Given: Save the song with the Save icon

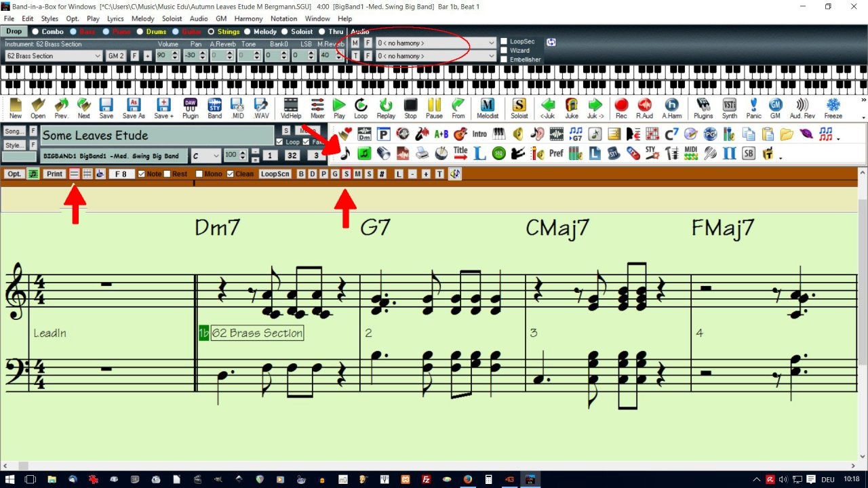Looking at the screenshot, I should (106, 108).
